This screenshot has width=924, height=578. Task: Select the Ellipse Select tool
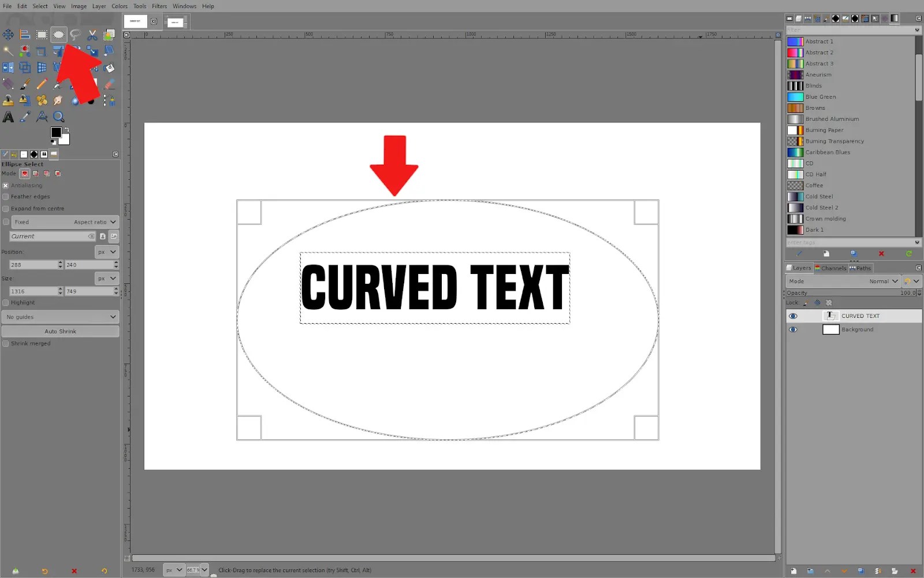coord(58,34)
